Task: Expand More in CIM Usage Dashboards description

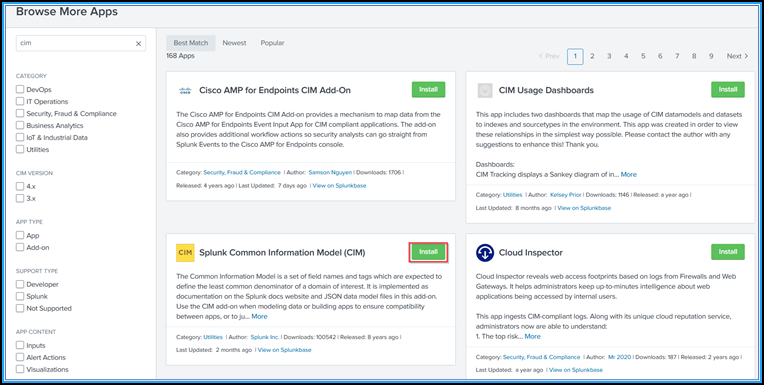Action: click(x=629, y=174)
